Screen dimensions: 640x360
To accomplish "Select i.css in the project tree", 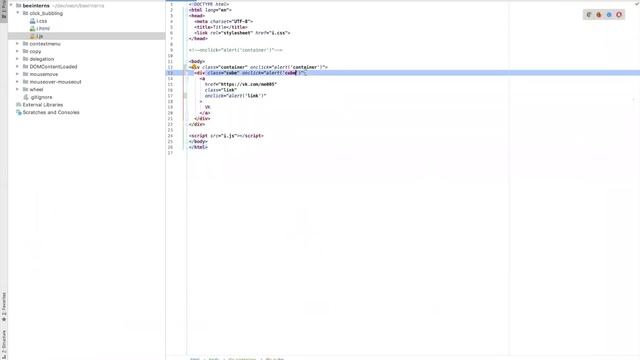I will coord(42,21).
